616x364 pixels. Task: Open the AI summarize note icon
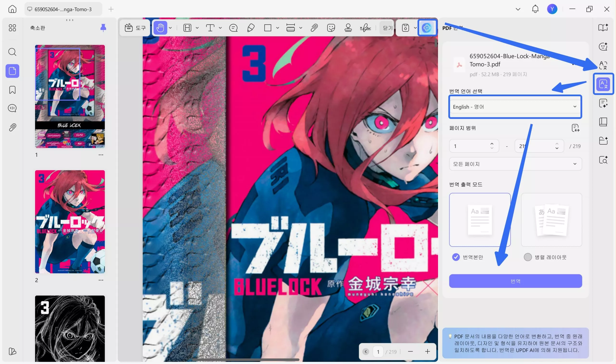point(603,103)
